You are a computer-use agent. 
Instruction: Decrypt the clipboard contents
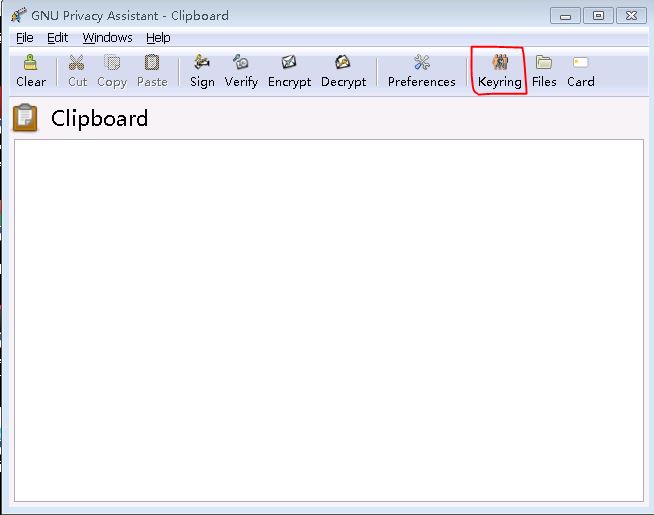pyautogui.click(x=343, y=71)
